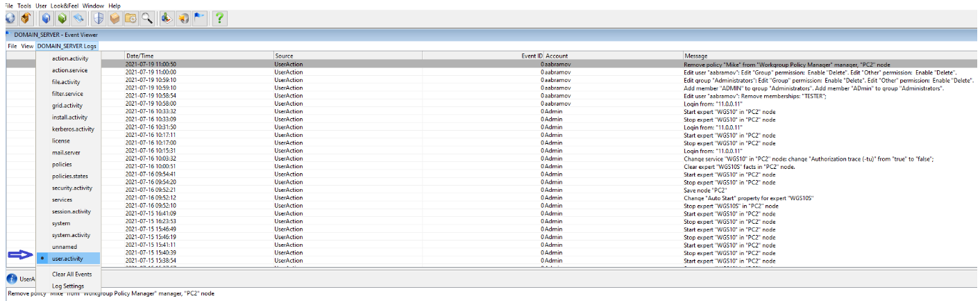Image resolution: width=980 pixels, height=301 pixels.
Task: Select the event dated 2021-07-15 15:38:54
Action: click(x=491, y=260)
